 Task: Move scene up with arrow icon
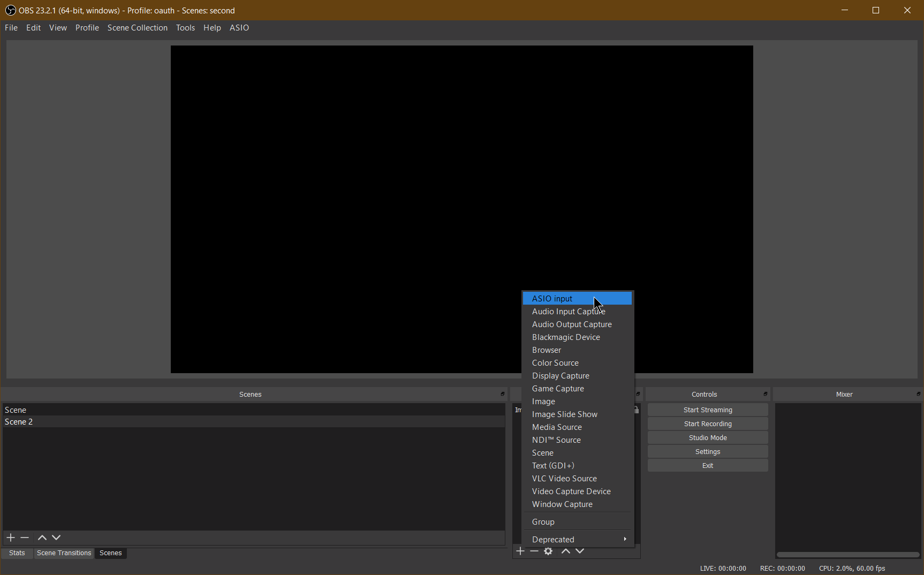pyautogui.click(x=42, y=538)
